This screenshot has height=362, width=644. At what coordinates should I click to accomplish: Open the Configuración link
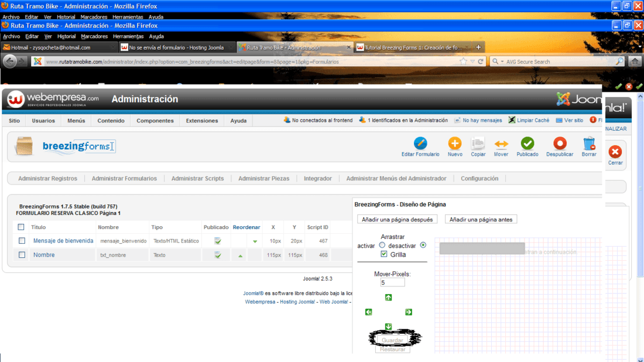[479, 178]
